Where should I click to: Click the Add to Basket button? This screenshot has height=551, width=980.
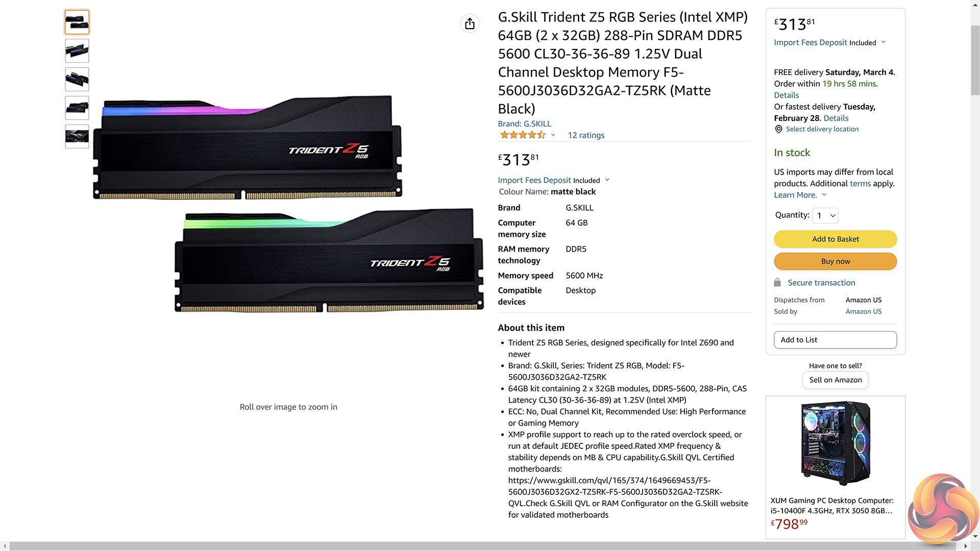835,239
